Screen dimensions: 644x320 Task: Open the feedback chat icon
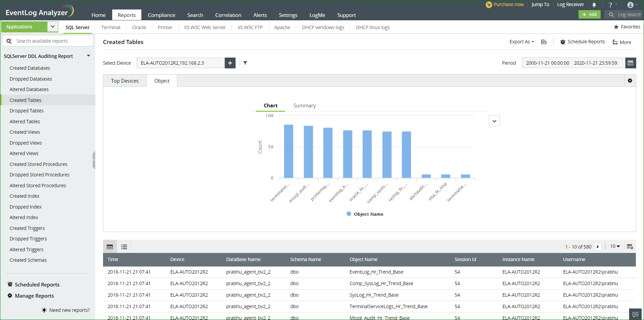pyautogui.click(x=635, y=314)
